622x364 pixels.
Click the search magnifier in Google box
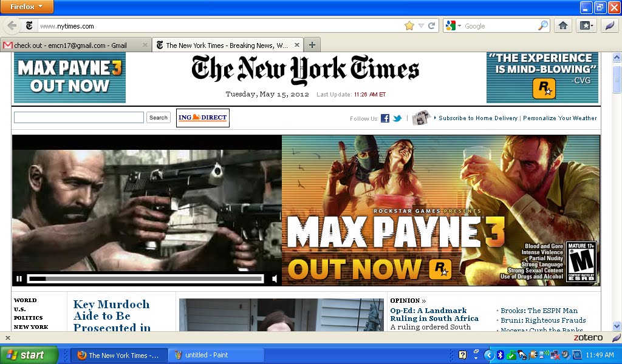543,25
